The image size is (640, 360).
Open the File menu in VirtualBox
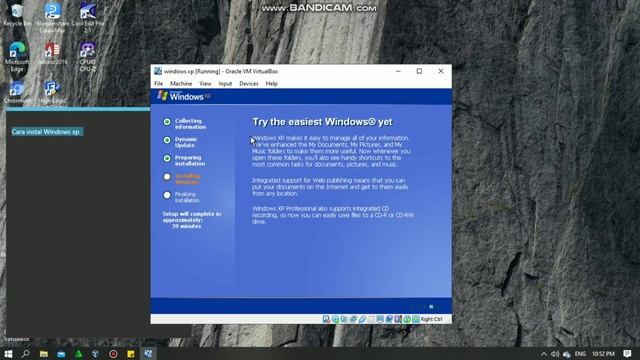point(158,84)
